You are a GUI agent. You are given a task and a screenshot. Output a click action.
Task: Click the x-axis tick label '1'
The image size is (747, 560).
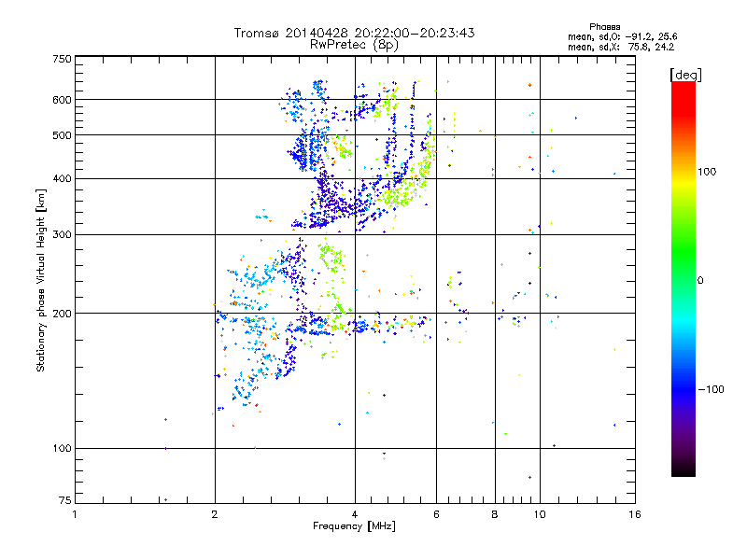point(75,514)
